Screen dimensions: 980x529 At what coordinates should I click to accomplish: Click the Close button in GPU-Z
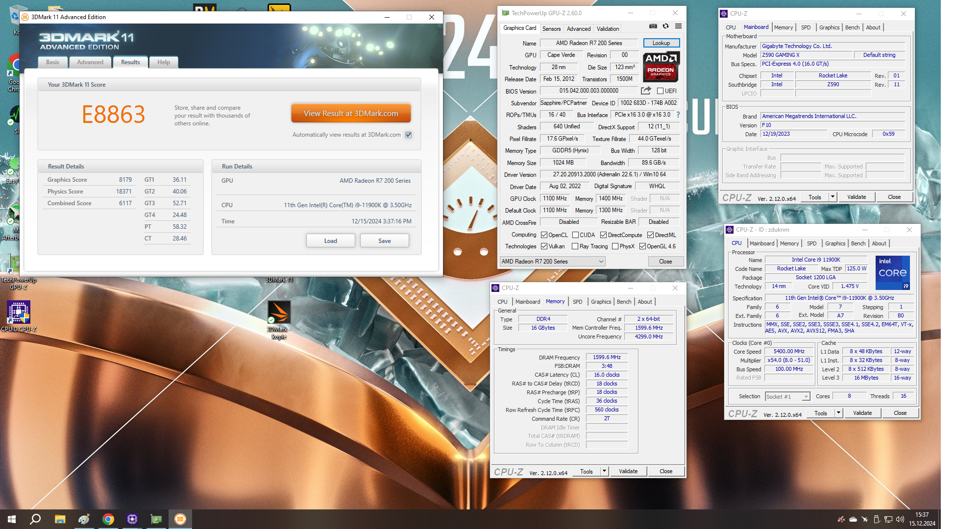coord(665,262)
